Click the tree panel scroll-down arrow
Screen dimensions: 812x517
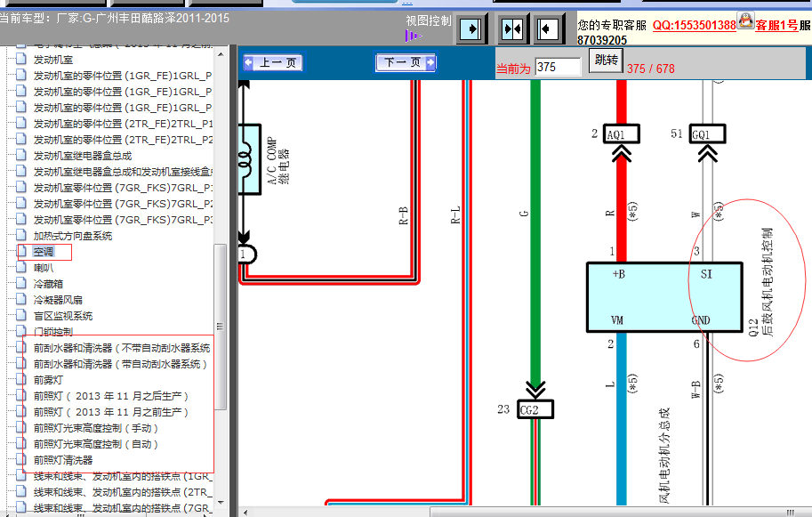(x=221, y=503)
